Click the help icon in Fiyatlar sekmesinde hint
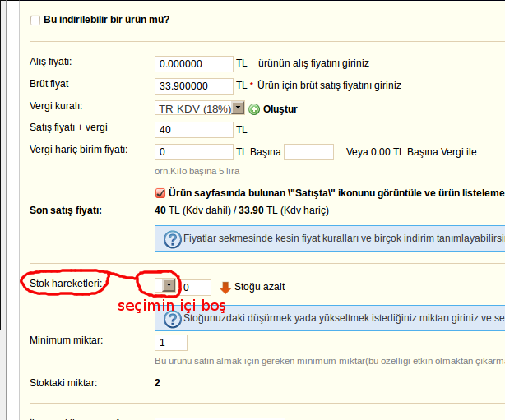Screen dimensions: 505x420 172,239
